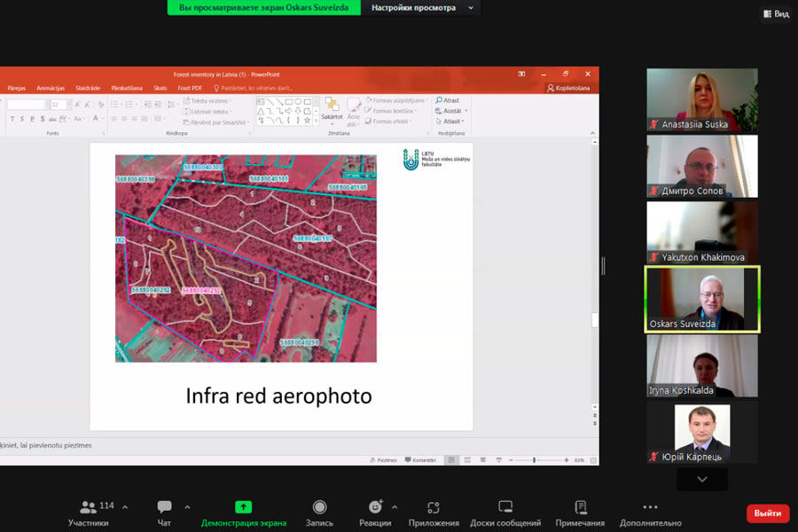Open Доски сообщений whiteboards
The width and height of the screenshot is (798, 532).
coord(505,512)
